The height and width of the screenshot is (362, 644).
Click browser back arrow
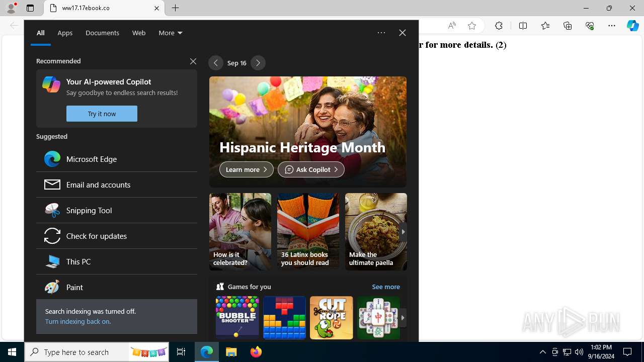tap(14, 26)
